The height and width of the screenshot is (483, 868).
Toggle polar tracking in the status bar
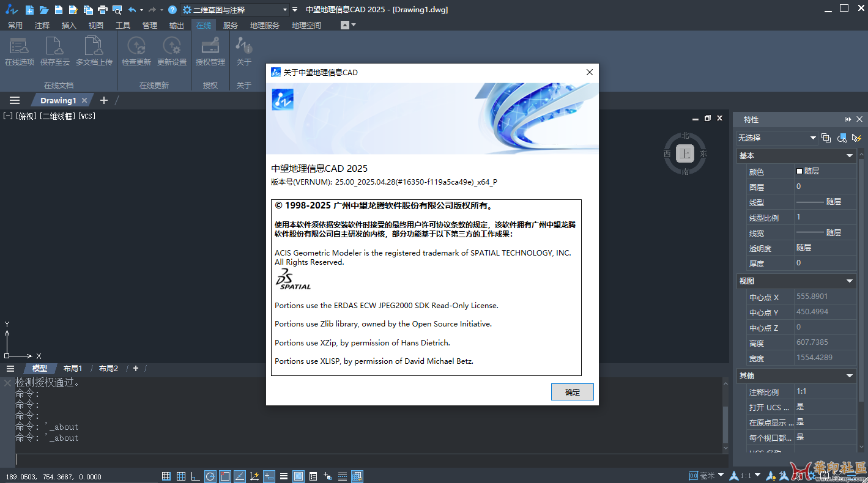pos(210,476)
